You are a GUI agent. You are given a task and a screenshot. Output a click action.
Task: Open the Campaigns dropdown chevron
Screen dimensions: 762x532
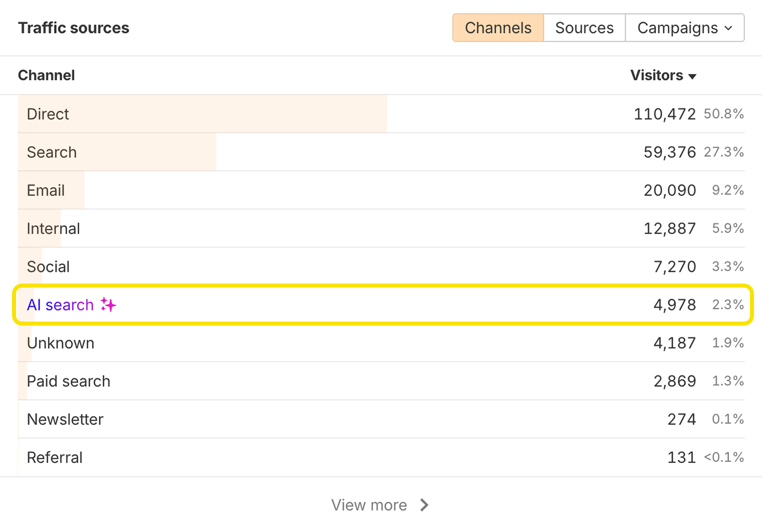click(x=729, y=29)
